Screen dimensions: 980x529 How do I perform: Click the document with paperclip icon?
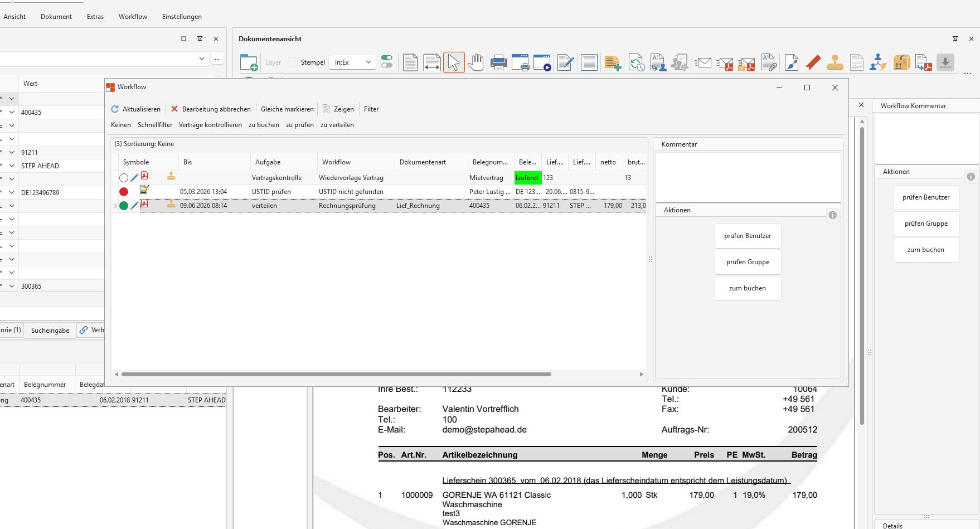click(769, 62)
